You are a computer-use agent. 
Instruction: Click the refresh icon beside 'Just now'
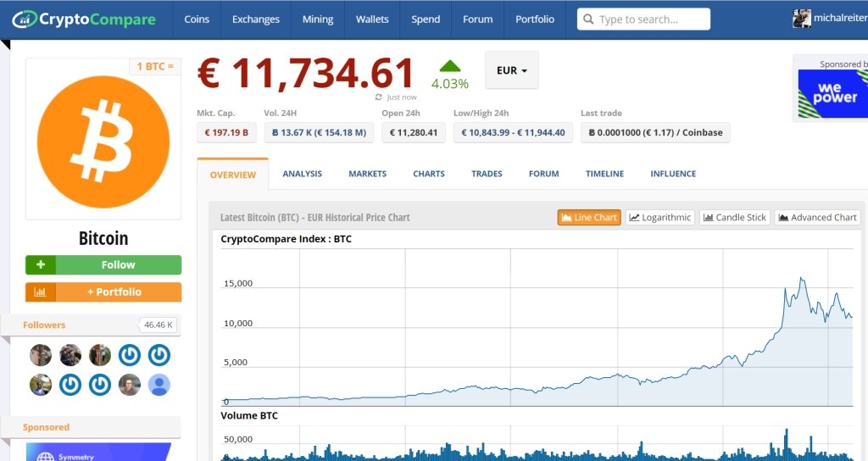click(x=379, y=97)
